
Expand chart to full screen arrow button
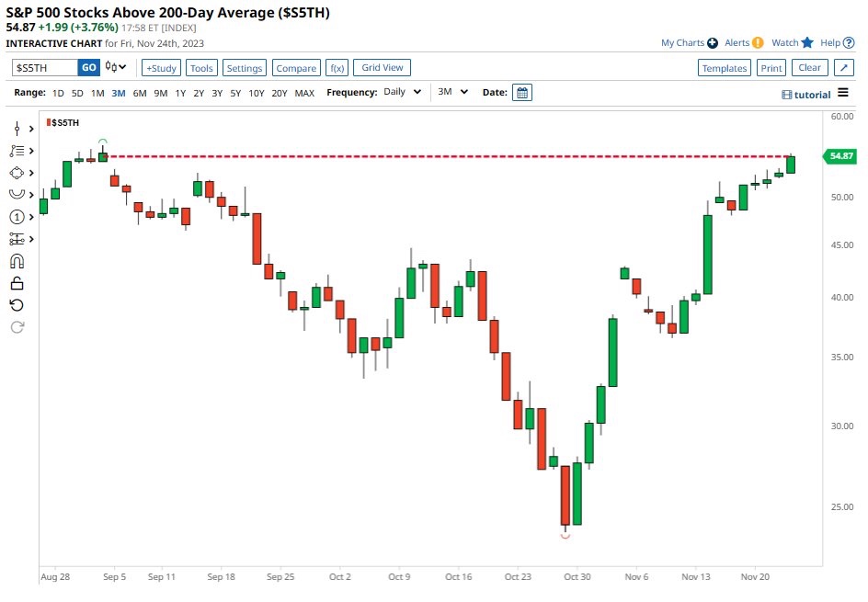pos(843,68)
